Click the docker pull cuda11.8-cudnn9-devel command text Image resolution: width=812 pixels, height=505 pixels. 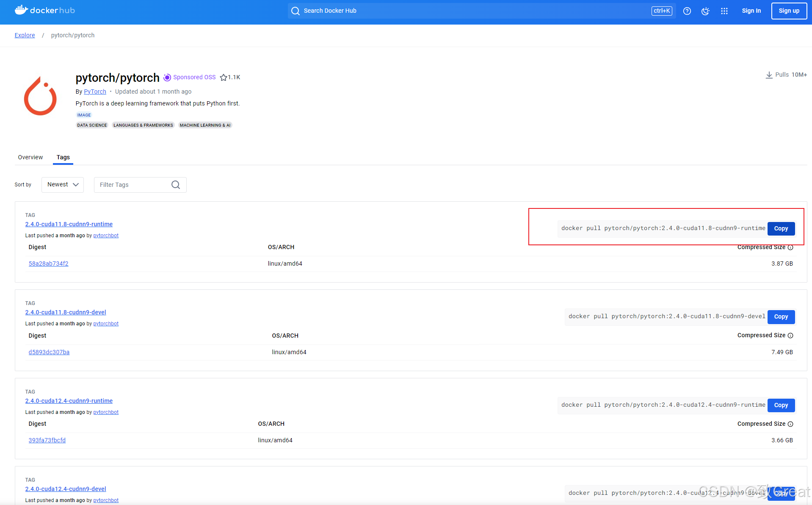[667, 316]
